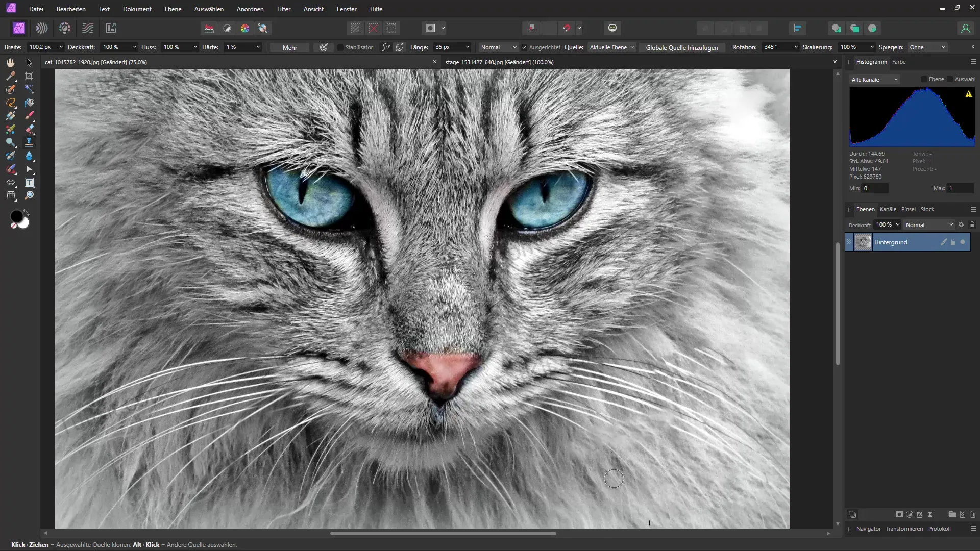The width and height of the screenshot is (980, 551).
Task: Select the Move (arrow) tool
Action: pyautogui.click(x=29, y=63)
